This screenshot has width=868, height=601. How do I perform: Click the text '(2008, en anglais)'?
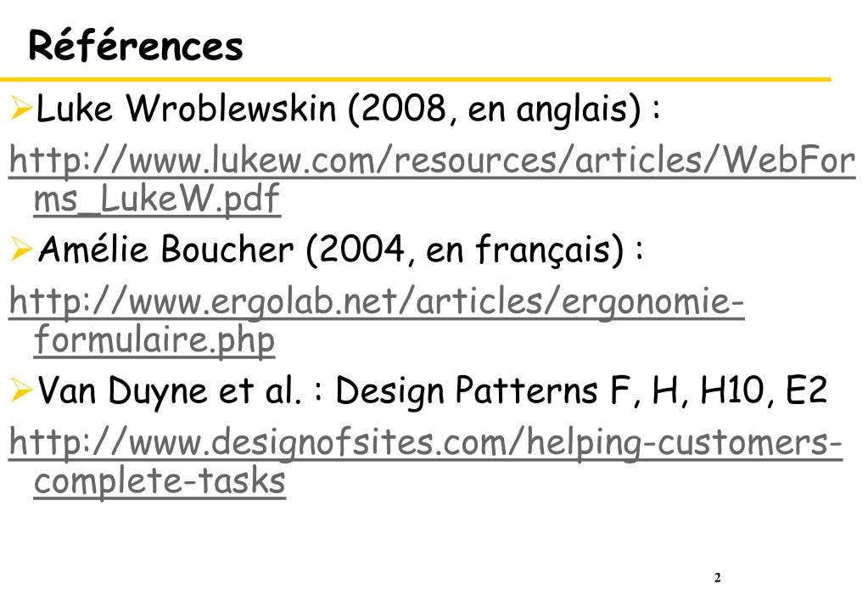(494, 110)
